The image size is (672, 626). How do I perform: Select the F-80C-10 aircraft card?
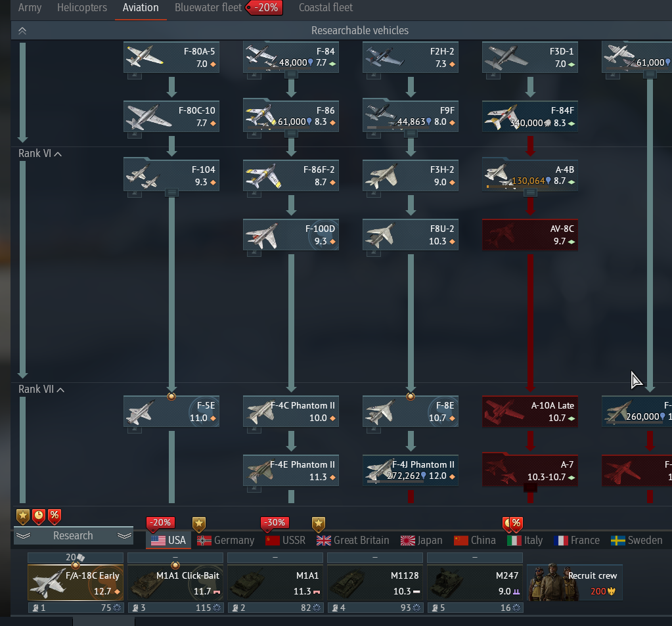click(171, 116)
